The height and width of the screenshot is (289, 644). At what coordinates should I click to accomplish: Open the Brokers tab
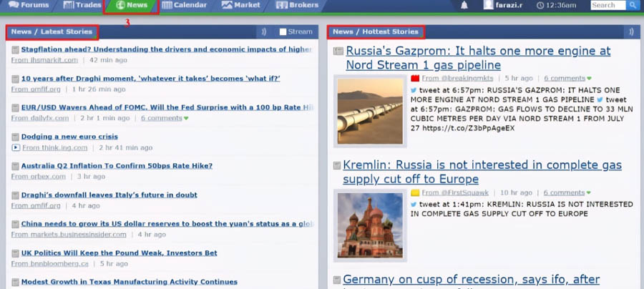[297, 5]
